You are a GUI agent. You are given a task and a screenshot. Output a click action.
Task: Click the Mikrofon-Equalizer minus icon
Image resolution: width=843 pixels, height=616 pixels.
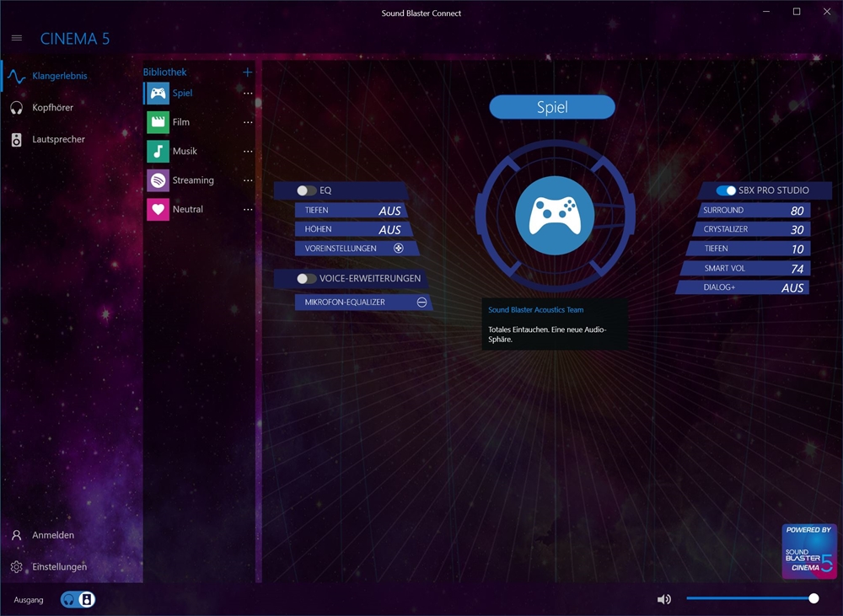pyautogui.click(x=422, y=302)
